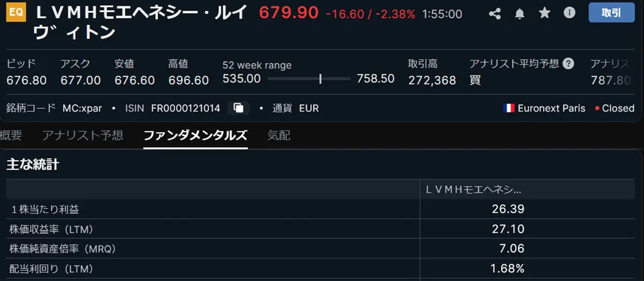644x281 pixels.
Task: Click the analyst rating 買
Action: 475,80
